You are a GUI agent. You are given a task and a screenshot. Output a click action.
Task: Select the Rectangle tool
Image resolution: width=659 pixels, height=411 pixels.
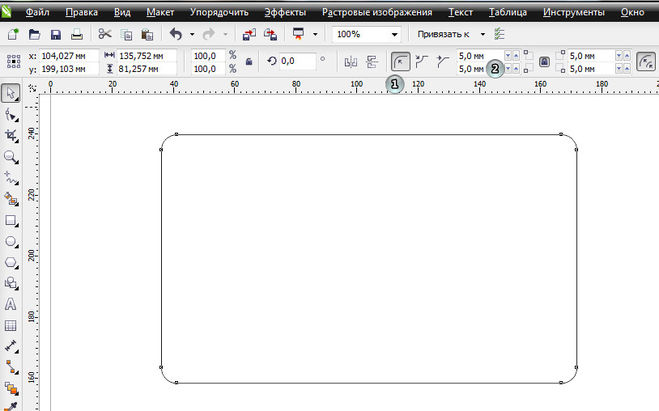[x=11, y=220]
